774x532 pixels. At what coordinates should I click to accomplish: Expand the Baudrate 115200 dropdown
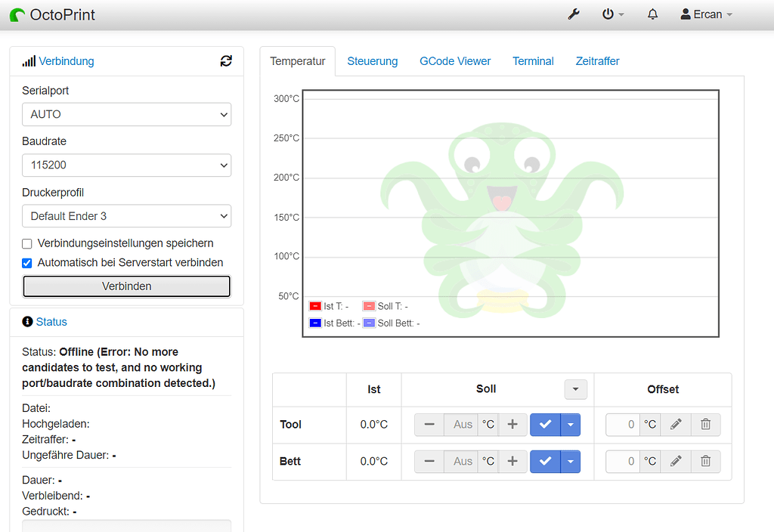pos(126,165)
